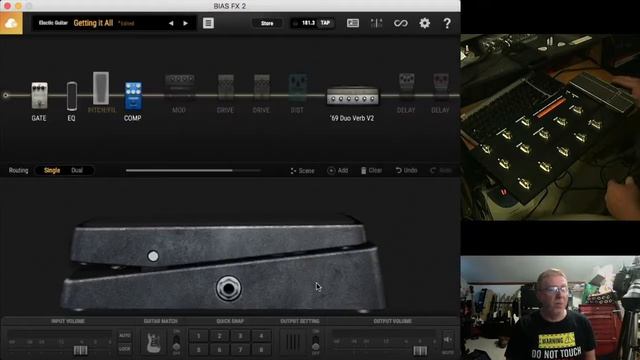Adjust the Output Volume slider handle
Viewport: 640px width, 360px height.
pos(420,351)
